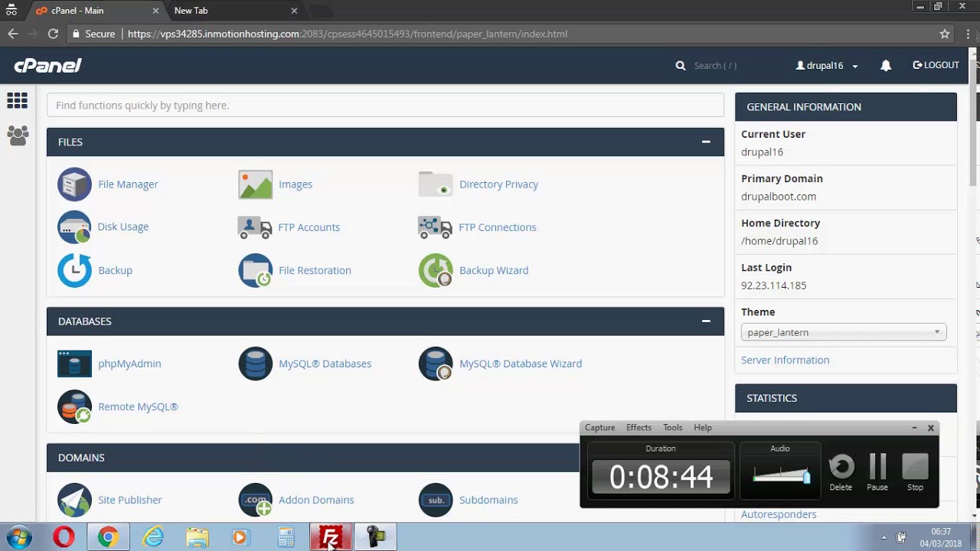This screenshot has height=551, width=980.
Task: Click the File Restoration icon
Action: [x=255, y=270]
